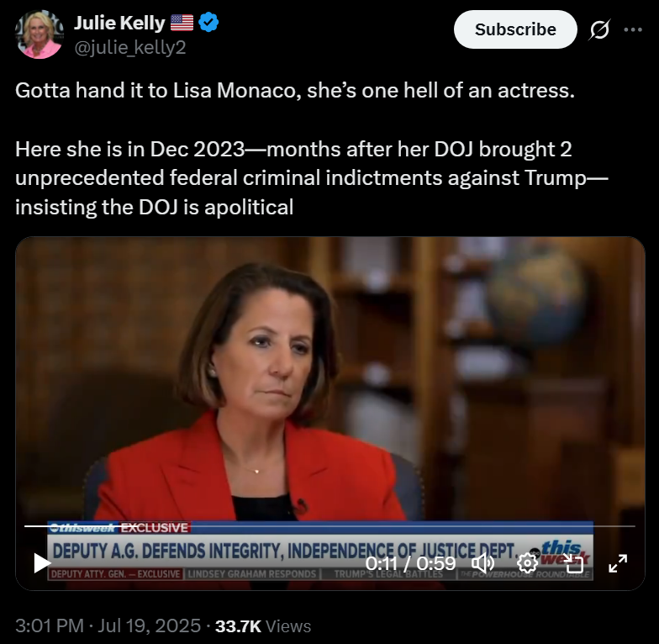This screenshot has width=659, height=644.
Task: Open the Grok explain-post icon
Action: [x=599, y=30]
